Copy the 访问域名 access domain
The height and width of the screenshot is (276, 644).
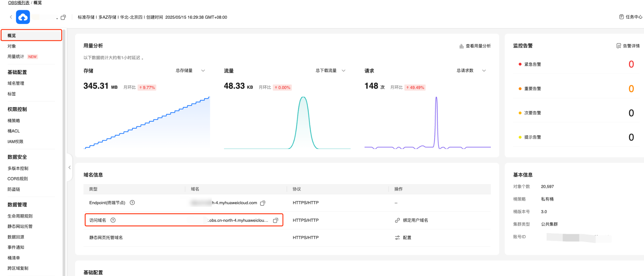(x=276, y=221)
